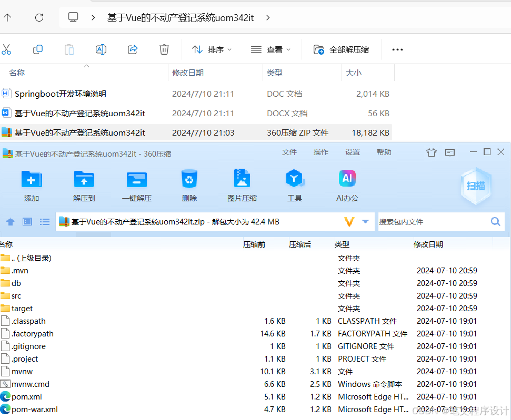Viewport: 511px width, 420px height.
Task: Open the 查看 view dropdown
Action: [x=270, y=49]
